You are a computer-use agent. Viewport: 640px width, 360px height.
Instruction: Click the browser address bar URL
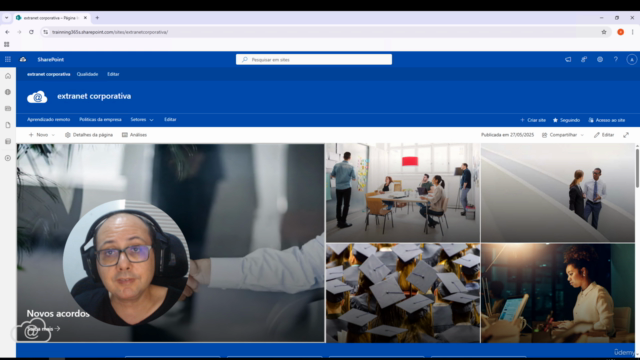pos(110,32)
